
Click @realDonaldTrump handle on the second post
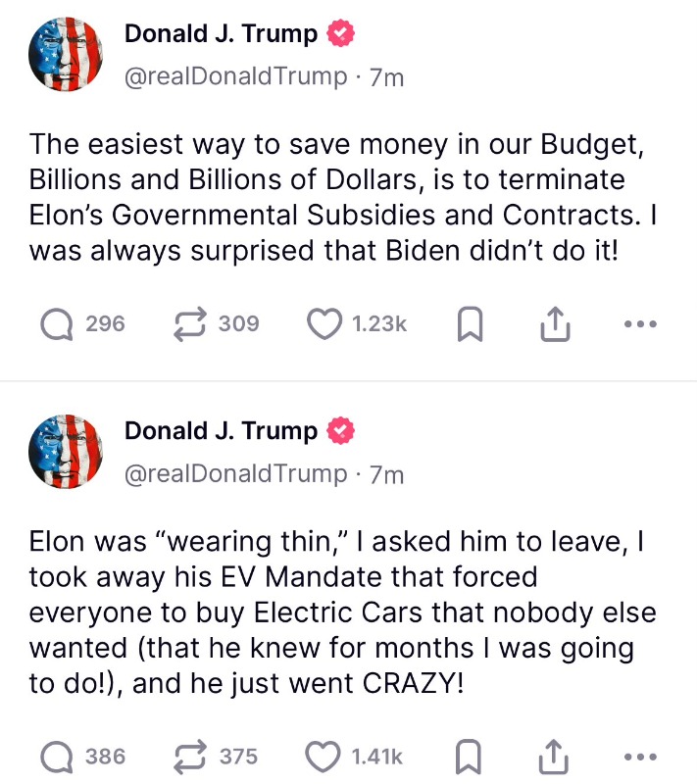point(235,474)
